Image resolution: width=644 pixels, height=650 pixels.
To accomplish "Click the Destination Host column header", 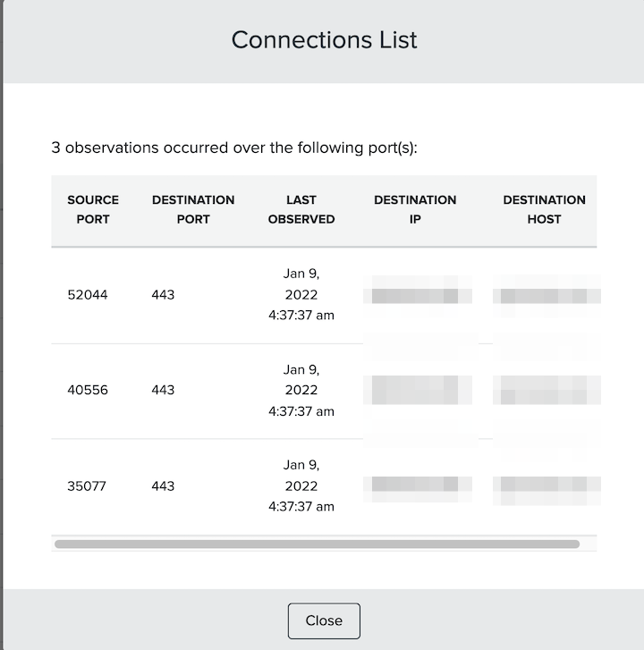I will point(544,209).
